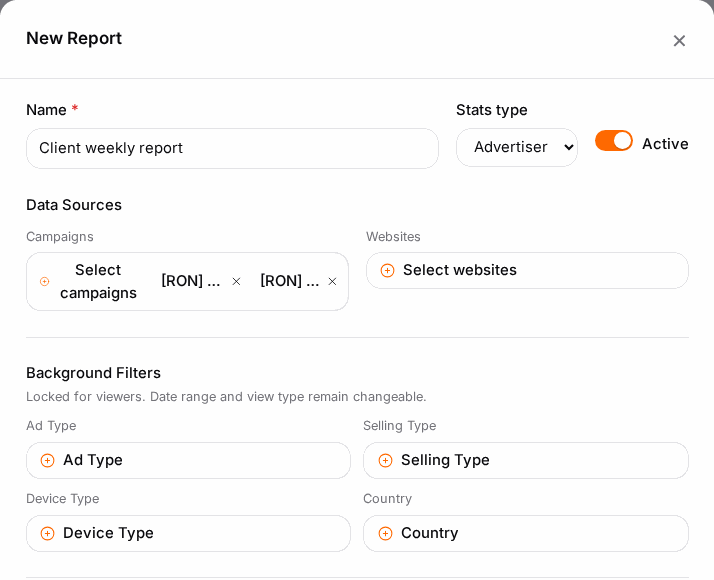
Task: Click the Country plus icon
Action: [385, 533]
